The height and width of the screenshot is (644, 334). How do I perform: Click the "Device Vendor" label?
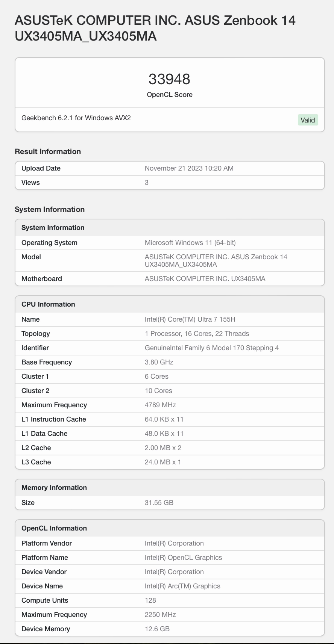pyautogui.click(x=44, y=572)
